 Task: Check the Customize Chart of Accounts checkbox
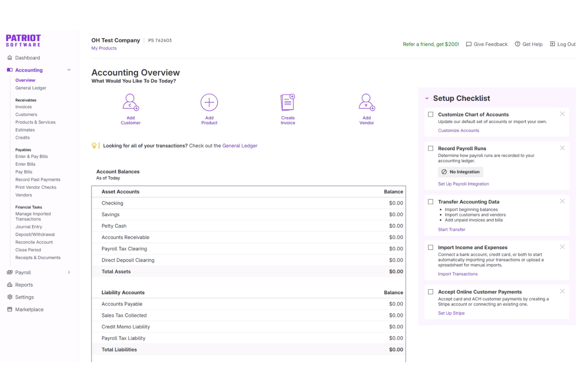[x=431, y=114]
